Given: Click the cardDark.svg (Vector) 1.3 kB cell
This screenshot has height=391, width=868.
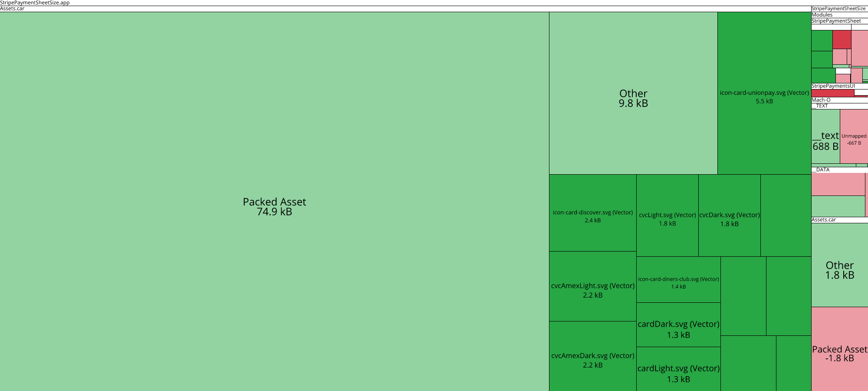Looking at the screenshot, I should (x=678, y=328).
